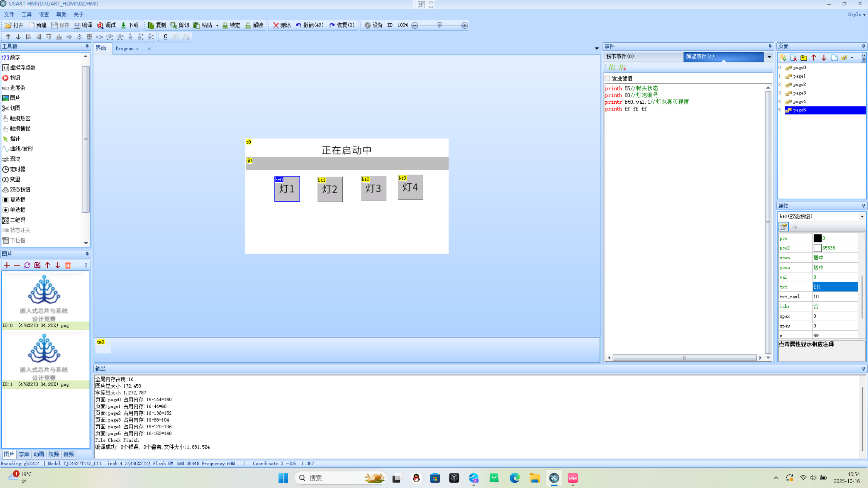The image size is (868, 488).
Task: Click the 编译 compile toolbar icon
Action: click(x=77, y=25)
